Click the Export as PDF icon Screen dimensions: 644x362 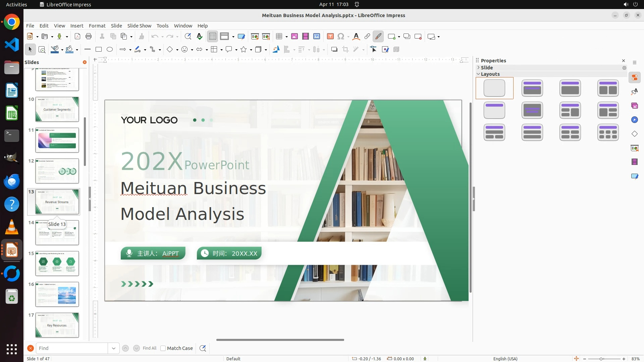(x=77, y=37)
